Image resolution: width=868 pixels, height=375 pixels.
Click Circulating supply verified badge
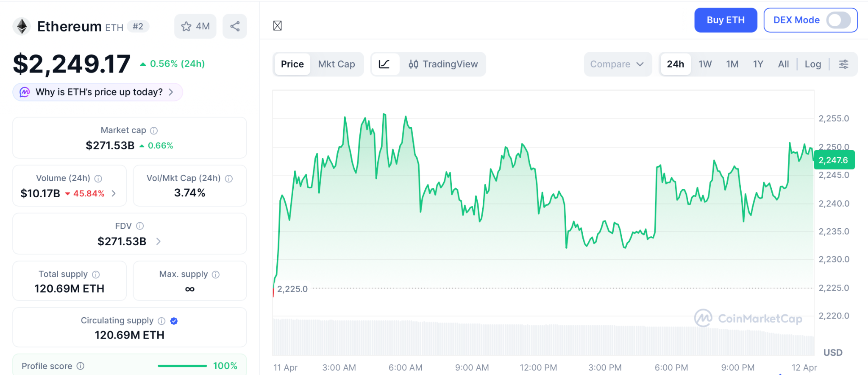[x=174, y=321]
